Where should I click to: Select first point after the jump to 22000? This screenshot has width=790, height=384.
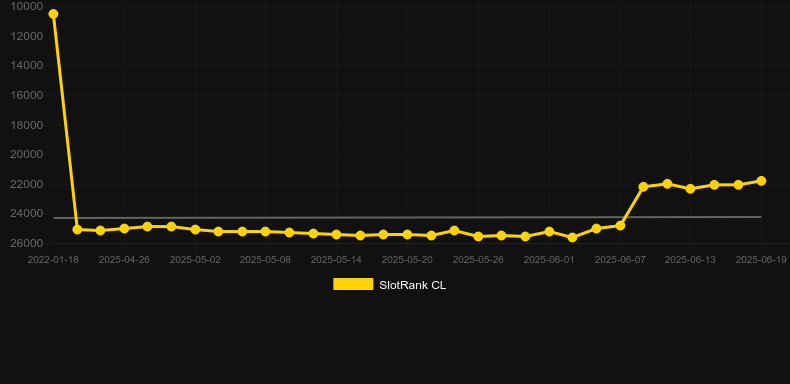pyautogui.click(x=643, y=186)
